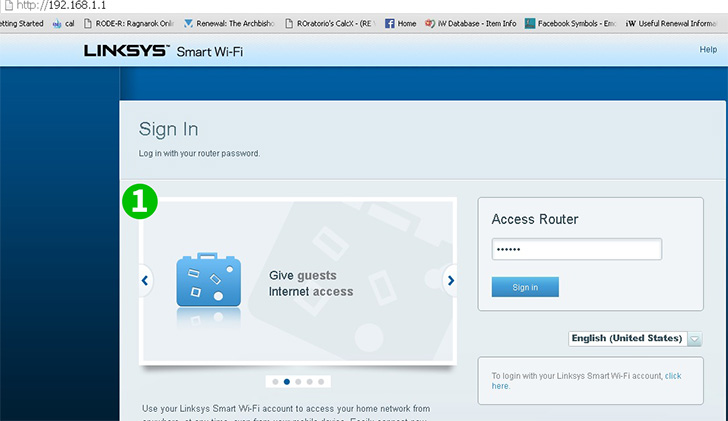The width and height of the screenshot is (728, 421).
Task: Click the next slide arrow on carousel
Action: pyautogui.click(x=450, y=280)
